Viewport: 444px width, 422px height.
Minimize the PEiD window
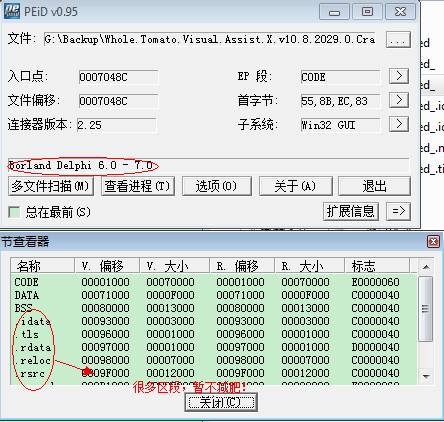pos(334,12)
